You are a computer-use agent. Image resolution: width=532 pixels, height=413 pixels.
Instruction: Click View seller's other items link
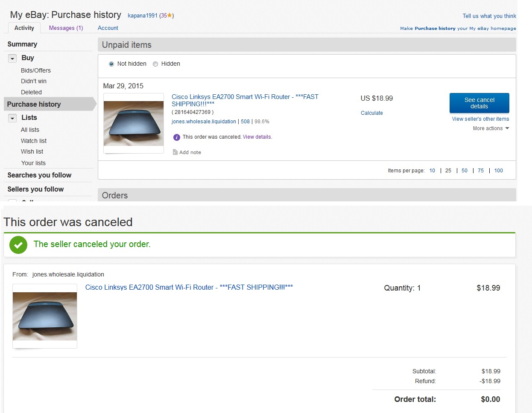[480, 119]
